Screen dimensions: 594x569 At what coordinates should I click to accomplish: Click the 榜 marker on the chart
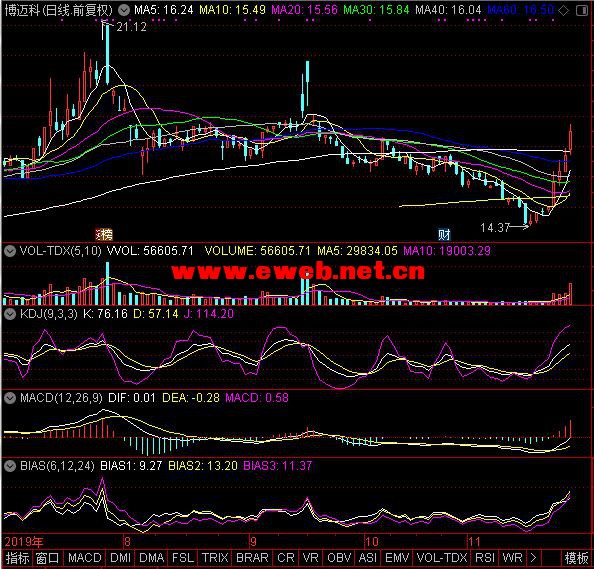coord(104,235)
